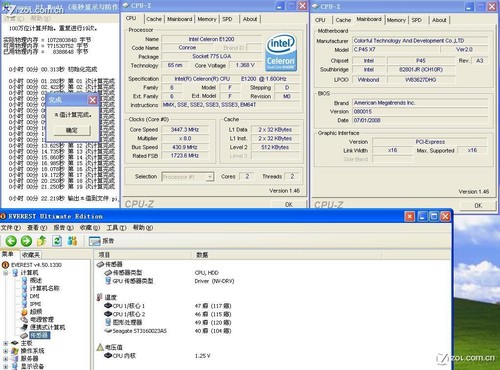
Task: Click the Intel Celeron logo badge
Action: pyautogui.click(x=281, y=52)
